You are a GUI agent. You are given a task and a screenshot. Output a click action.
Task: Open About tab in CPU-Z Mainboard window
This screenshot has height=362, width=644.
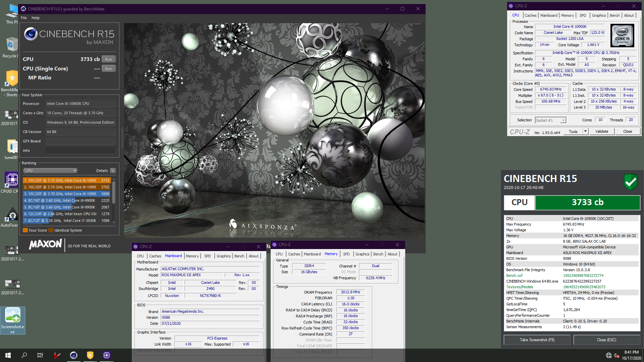(x=254, y=256)
